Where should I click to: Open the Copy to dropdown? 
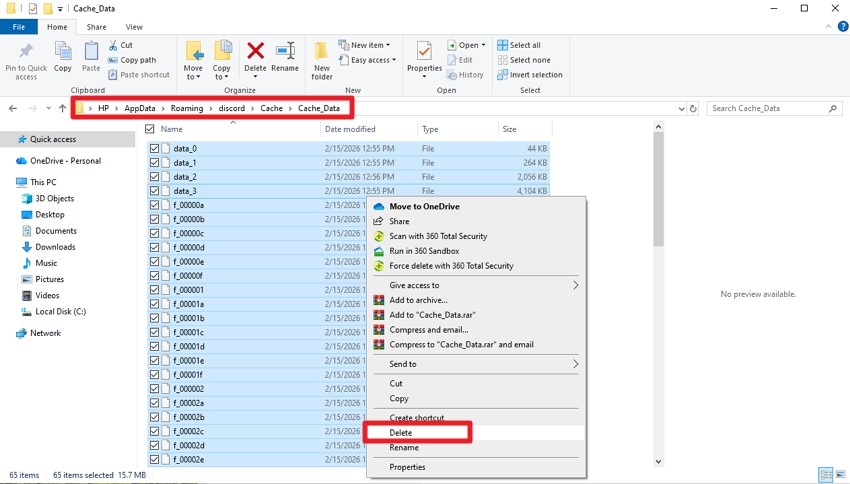point(221,73)
